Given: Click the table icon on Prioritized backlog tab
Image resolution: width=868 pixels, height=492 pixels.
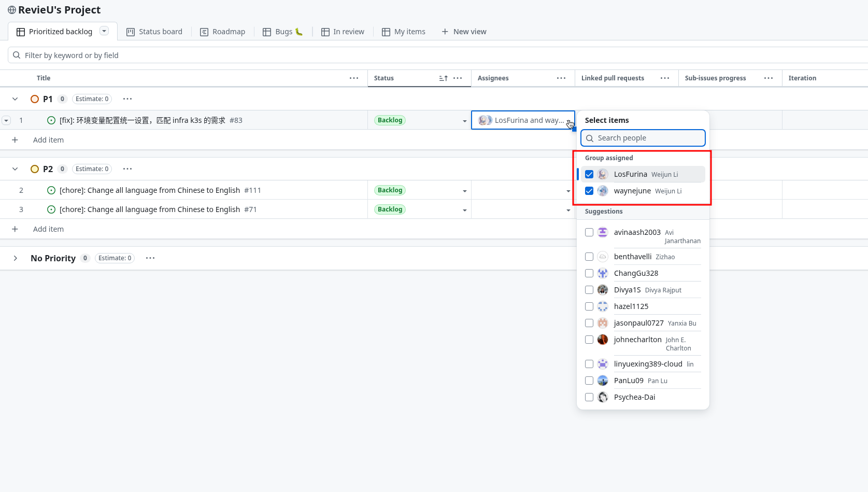Looking at the screenshot, I should 21,31.
